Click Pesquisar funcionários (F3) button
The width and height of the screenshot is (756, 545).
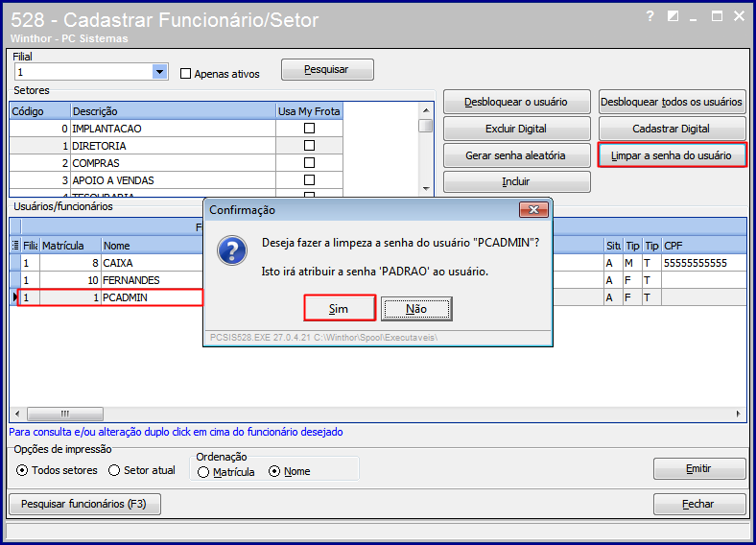[84, 504]
